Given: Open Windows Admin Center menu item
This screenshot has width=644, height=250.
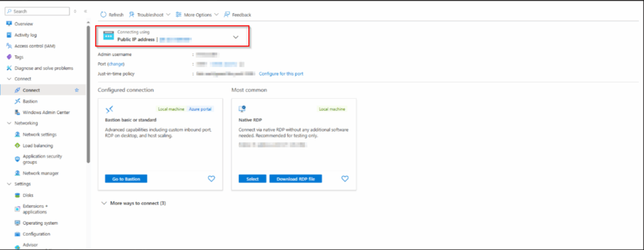Looking at the screenshot, I should click(x=47, y=112).
